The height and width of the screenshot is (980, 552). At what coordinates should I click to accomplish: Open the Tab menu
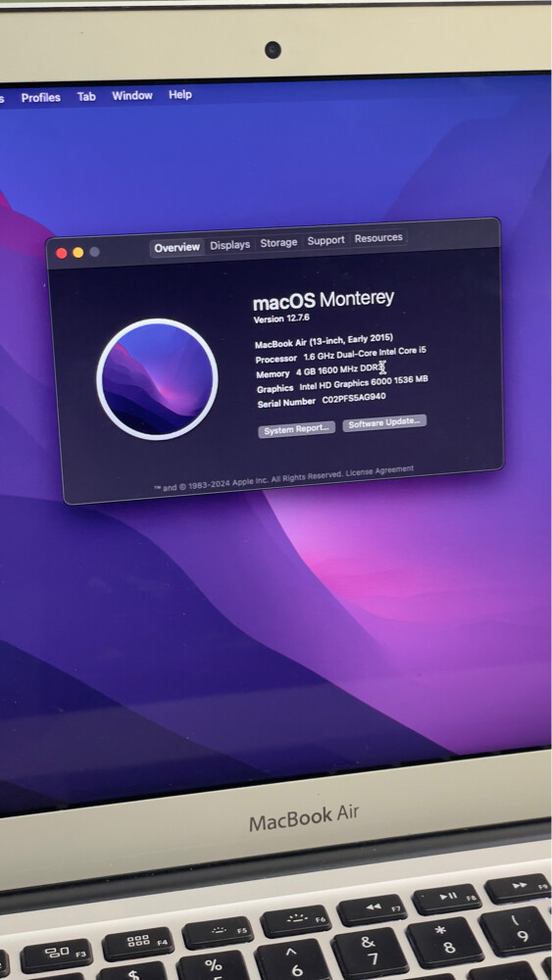[86, 96]
